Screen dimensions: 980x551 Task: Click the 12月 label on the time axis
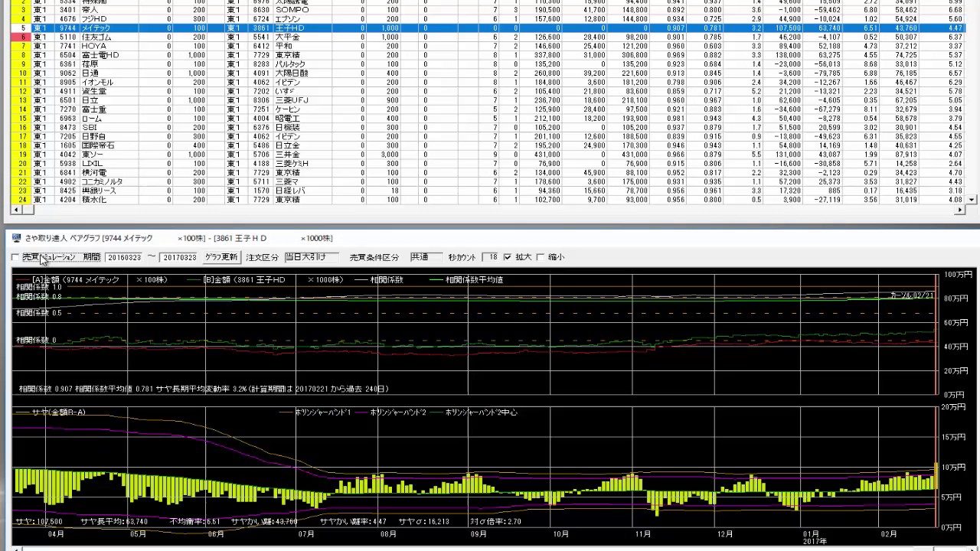point(724,534)
